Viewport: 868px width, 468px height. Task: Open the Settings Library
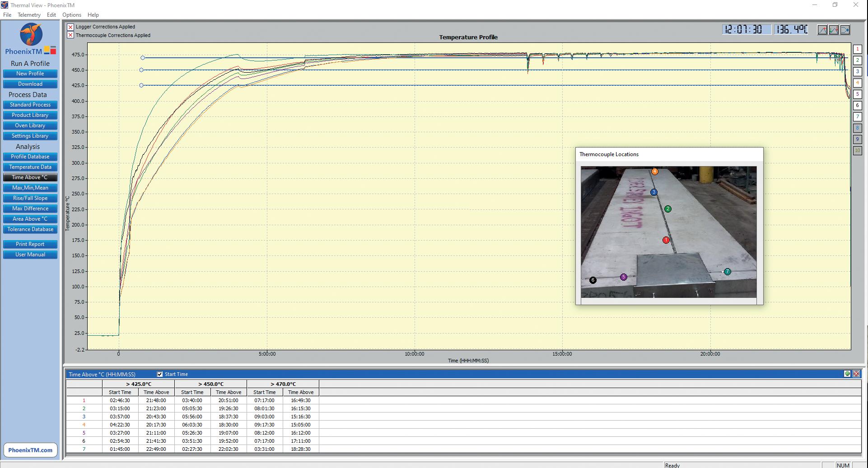30,136
